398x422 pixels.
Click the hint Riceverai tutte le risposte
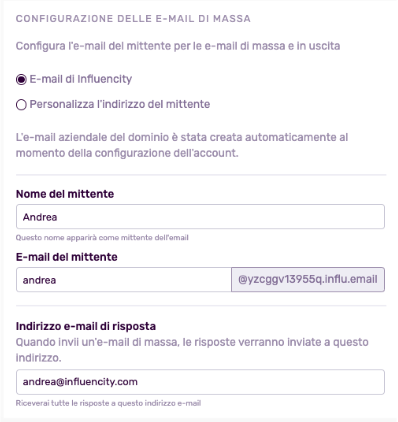tap(108, 403)
